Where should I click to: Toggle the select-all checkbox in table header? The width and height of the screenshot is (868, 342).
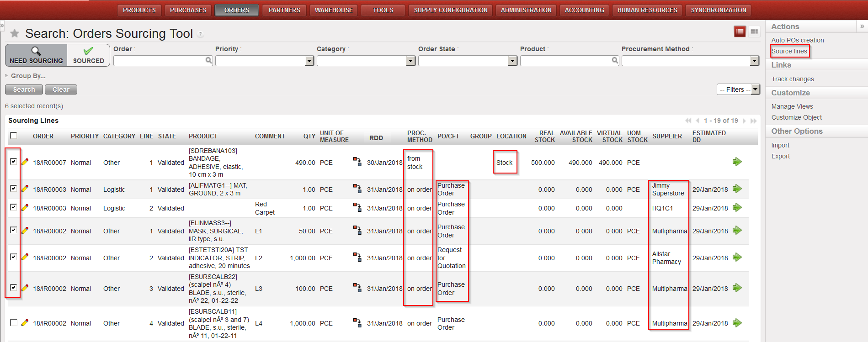coord(14,136)
